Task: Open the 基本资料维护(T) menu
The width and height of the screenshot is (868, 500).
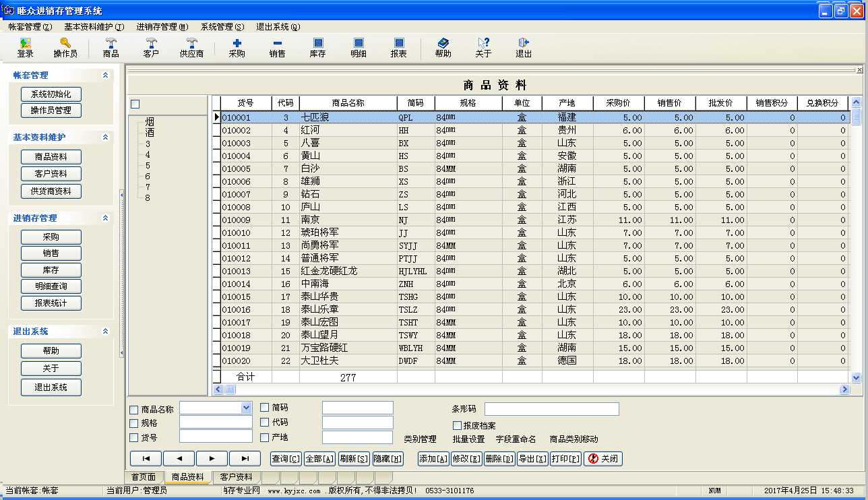Action: pos(94,27)
